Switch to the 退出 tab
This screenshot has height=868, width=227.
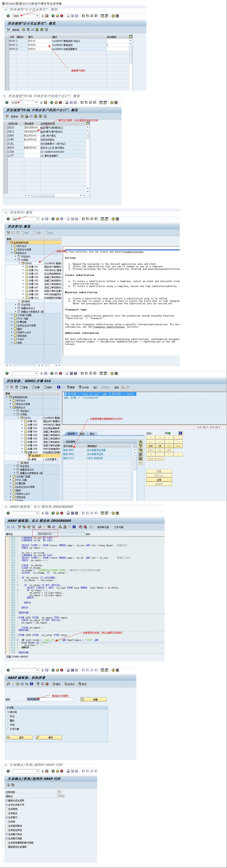click(x=92, y=434)
